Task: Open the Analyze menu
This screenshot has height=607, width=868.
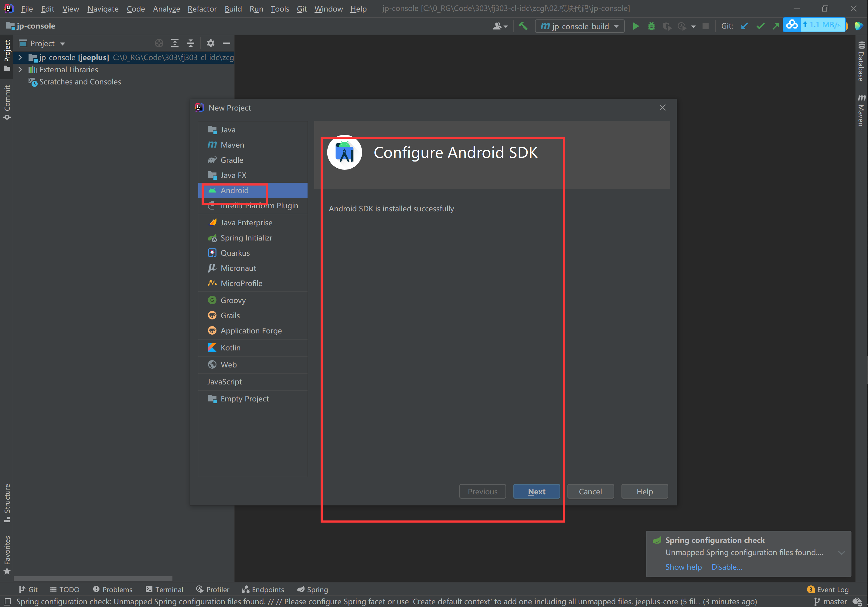Action: point(166,8)
